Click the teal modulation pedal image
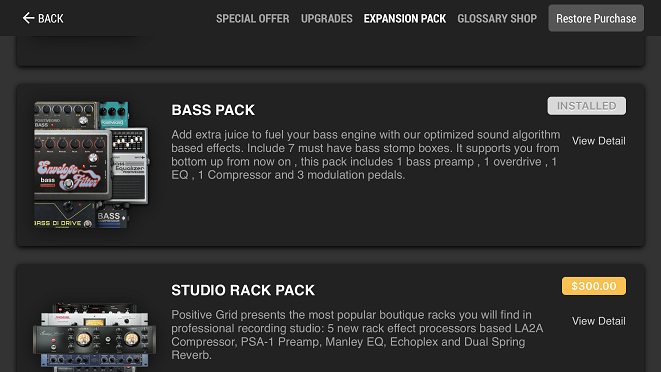Viewport: 661px width, 372px height. [114, 115]
